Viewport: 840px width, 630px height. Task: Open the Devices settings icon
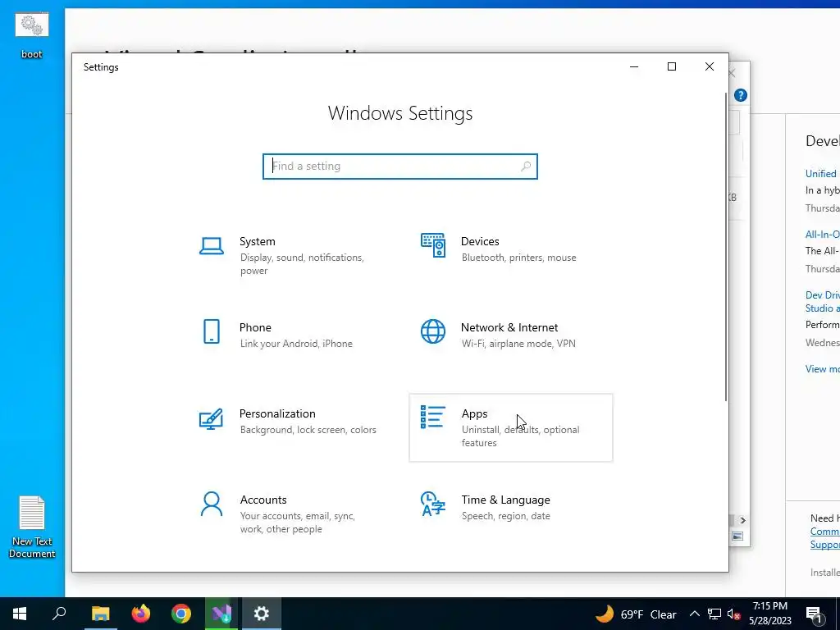pos(433,245)
